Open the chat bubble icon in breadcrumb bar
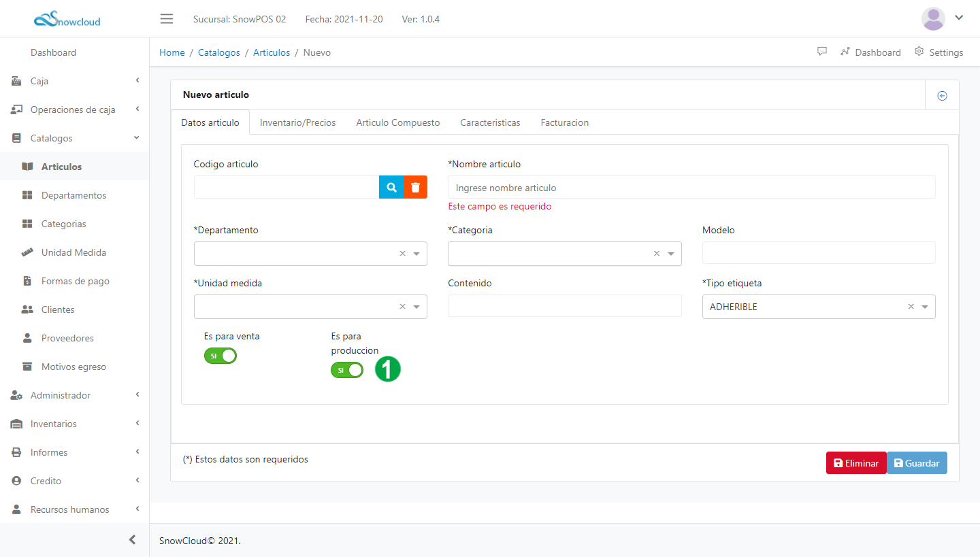Viewport: 980px width, 557px height. [822, 52]
